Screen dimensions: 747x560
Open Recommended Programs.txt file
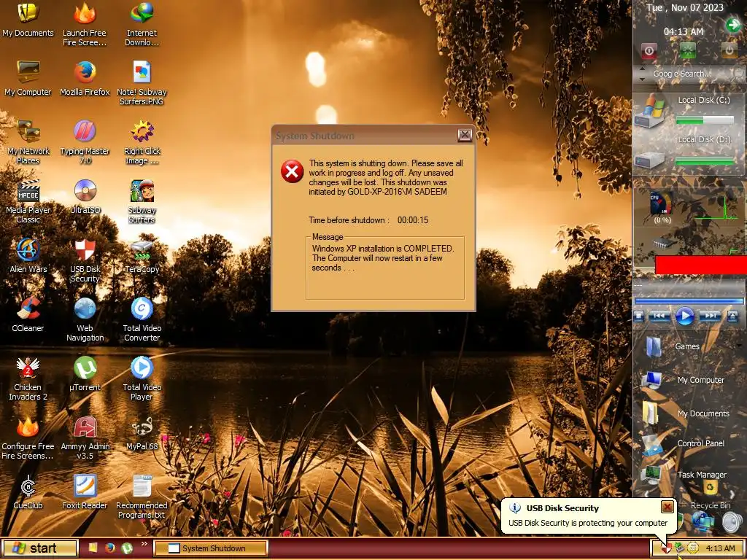pyautogui.click(x=142, y=496)
